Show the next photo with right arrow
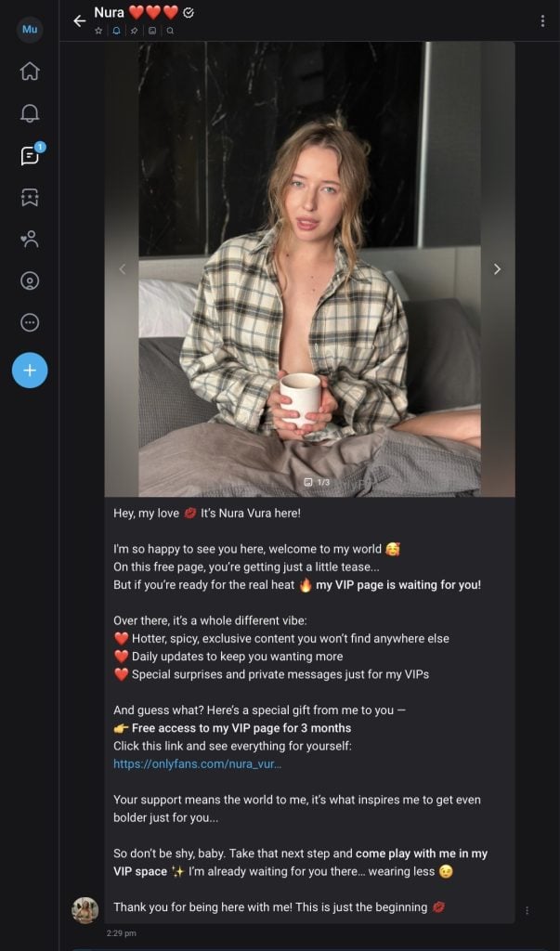Screen dimensions: 560x951 point(497,269)
